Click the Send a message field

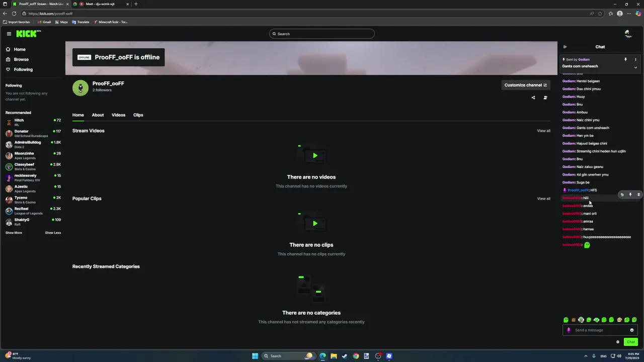pyautogui.click(x=600, y=330)
